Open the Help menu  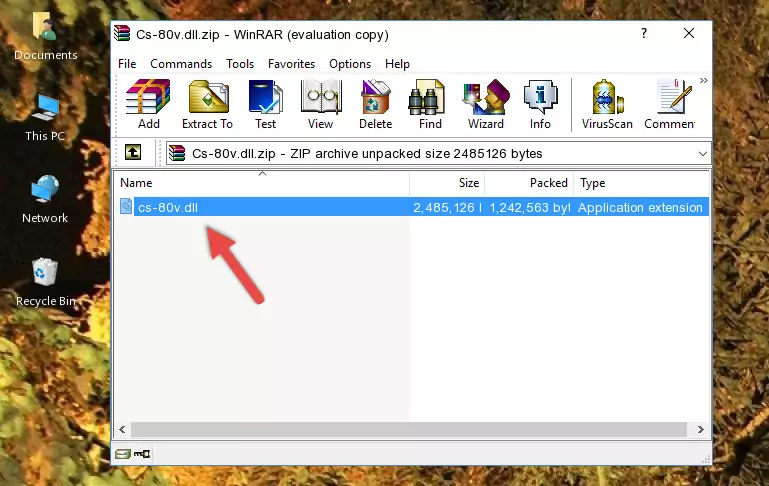click(x=397, y=64)
